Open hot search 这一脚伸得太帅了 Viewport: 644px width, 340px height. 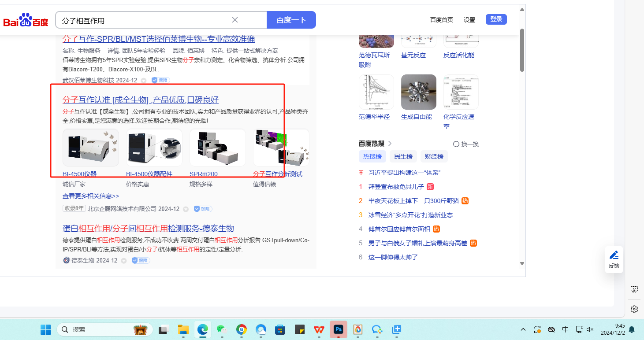(x=393, y=257)
